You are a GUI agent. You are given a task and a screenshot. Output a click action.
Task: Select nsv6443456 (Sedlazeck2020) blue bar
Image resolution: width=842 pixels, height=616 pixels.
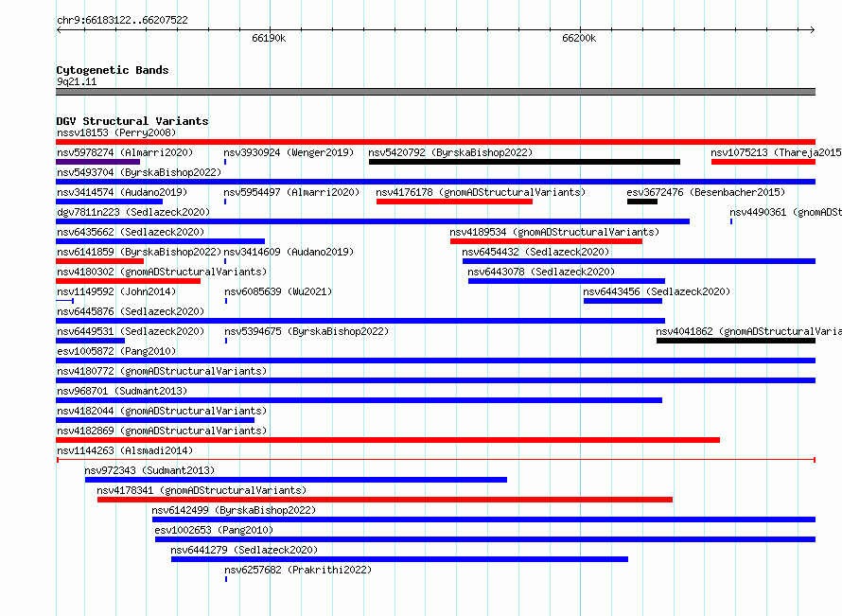pos(623,301)
